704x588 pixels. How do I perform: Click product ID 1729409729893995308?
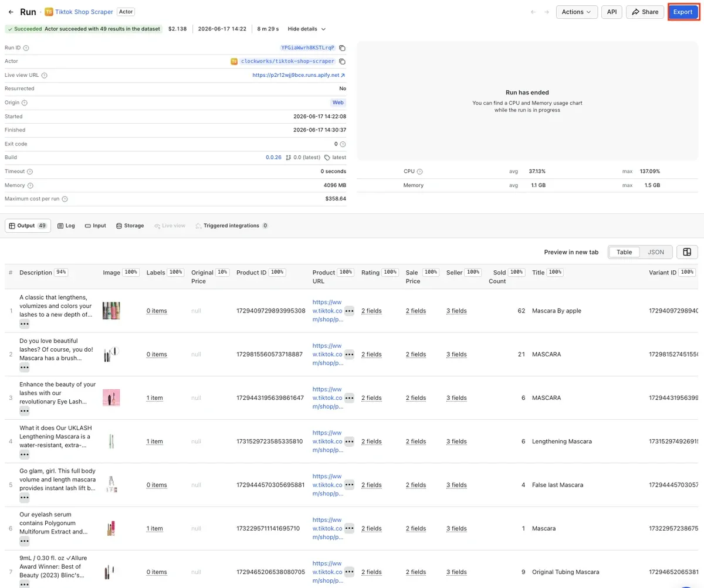point(271,311)
